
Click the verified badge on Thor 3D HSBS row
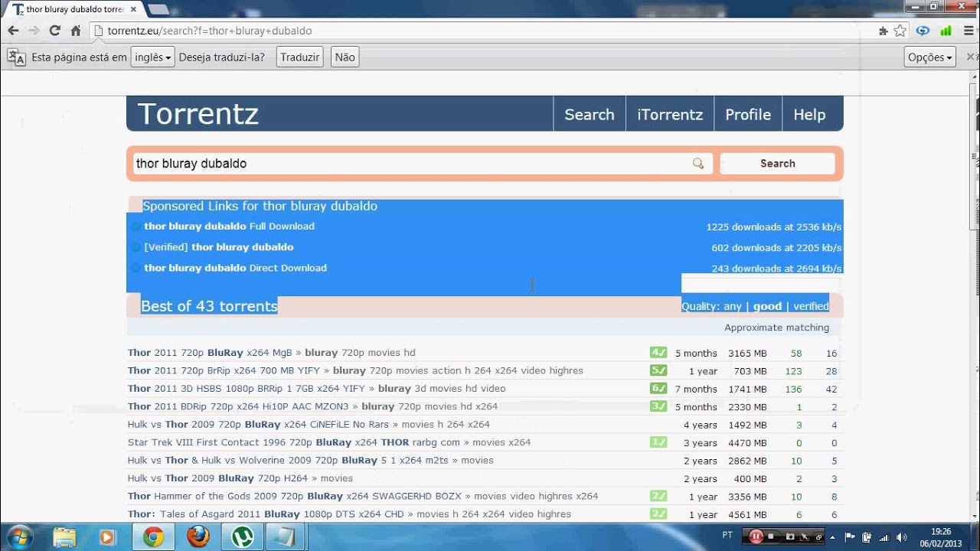[x=658, y=389]
